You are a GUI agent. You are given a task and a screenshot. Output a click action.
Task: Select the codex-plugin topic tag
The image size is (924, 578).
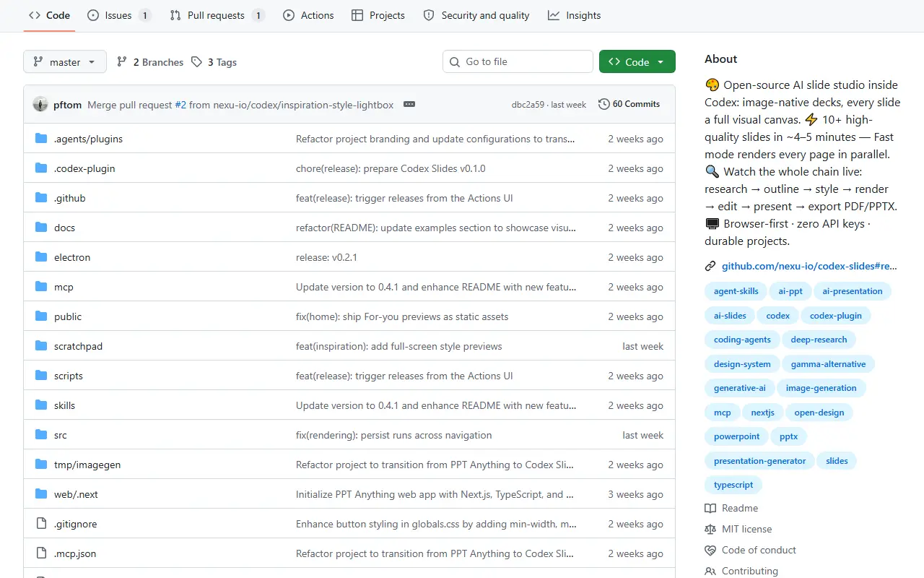pos(836,316)
